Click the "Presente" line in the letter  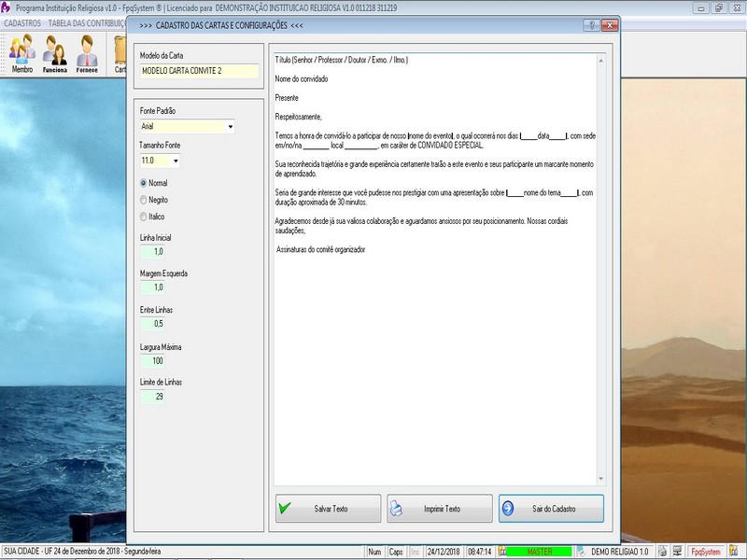(x=287, y=98)
